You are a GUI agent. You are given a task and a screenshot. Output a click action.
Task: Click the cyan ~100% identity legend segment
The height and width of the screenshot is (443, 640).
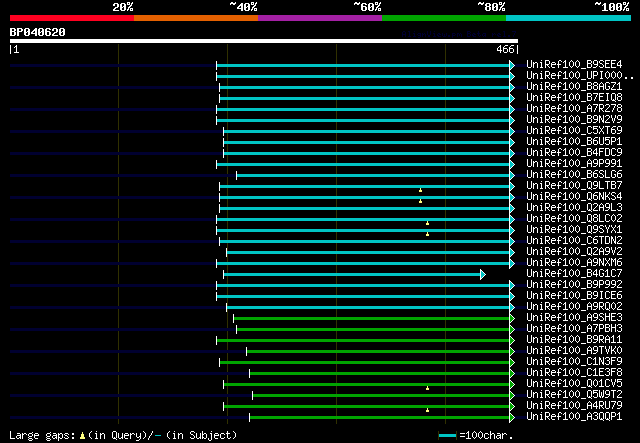pos(568,18)
